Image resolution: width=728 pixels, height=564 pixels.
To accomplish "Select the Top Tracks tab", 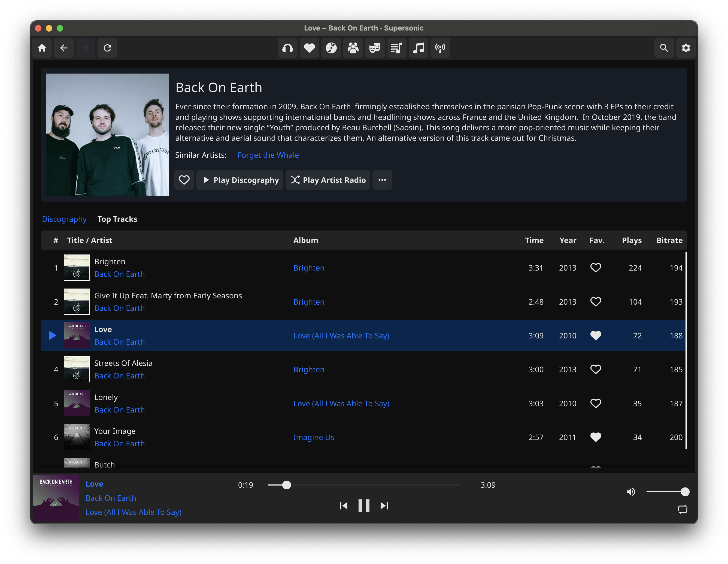I will [x=117, y=219].
